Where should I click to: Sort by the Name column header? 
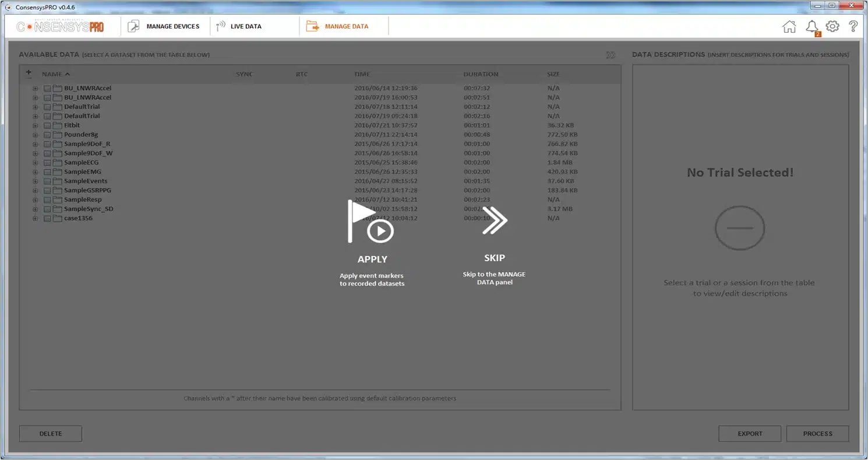[x=55, y=74]
